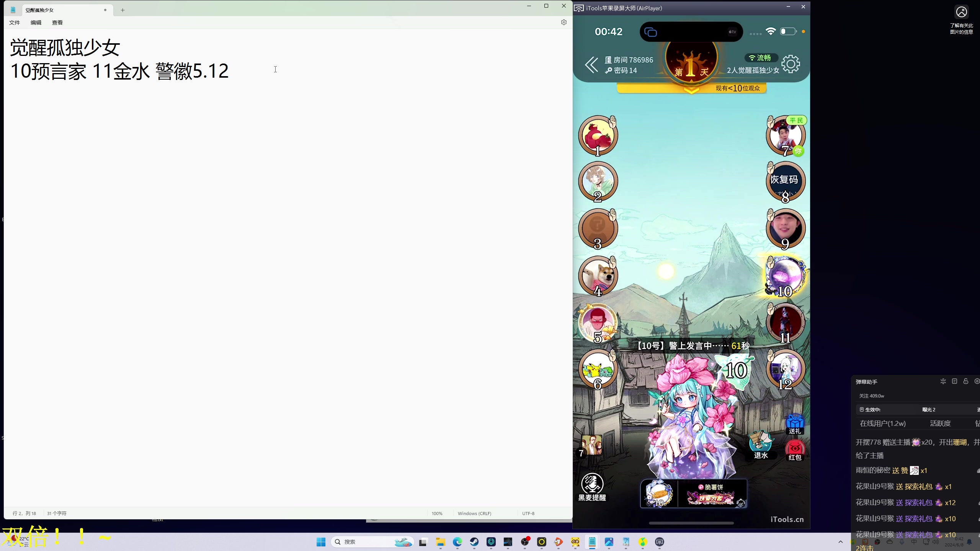Image resolution: width=980 pixels, height=551 pixels.
Task: Click the Windows (CRLF) line ending indicator
Action: coord(474,514)
